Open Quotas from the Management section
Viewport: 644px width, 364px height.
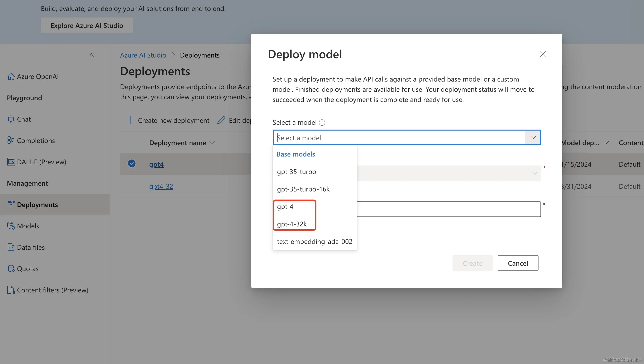[x=27, y=269]
